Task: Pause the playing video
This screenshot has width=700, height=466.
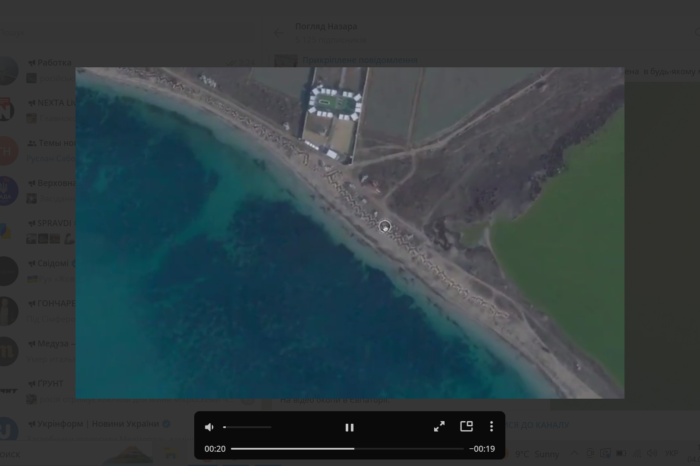Action: pos(350,427)
